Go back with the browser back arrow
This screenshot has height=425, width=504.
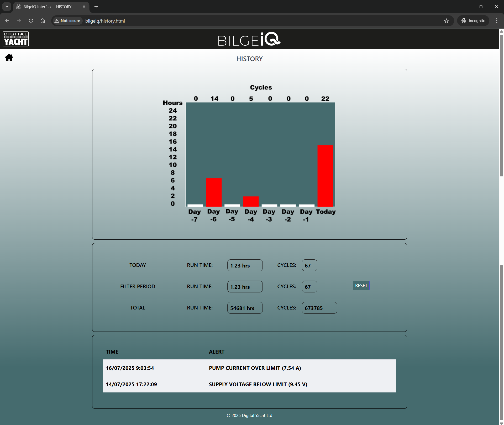(x=7, y=21)
